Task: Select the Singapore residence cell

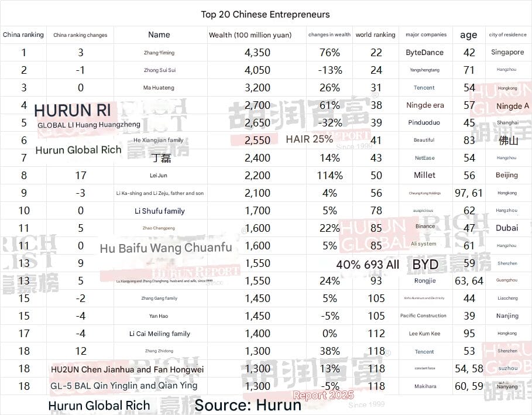Action: 507,53
